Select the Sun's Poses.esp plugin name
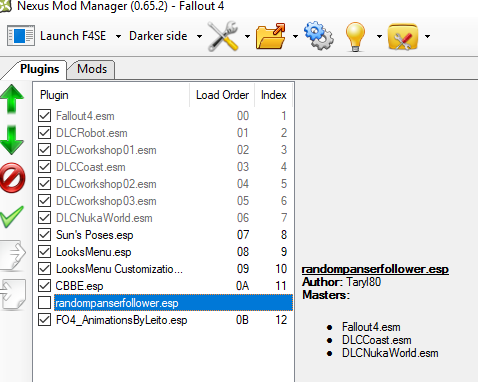Viewport: 478px width, 382px height. tap(95, 235)
